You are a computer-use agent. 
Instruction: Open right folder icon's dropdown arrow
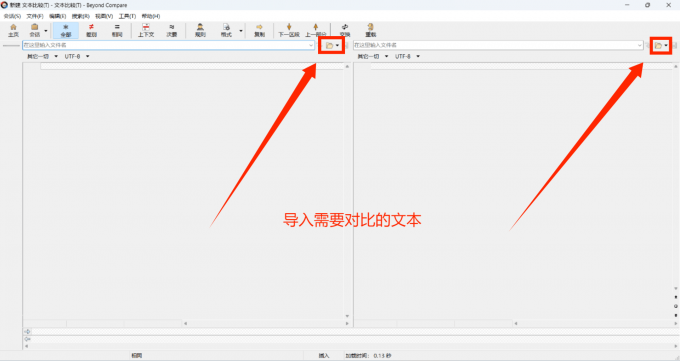[666, 46]
